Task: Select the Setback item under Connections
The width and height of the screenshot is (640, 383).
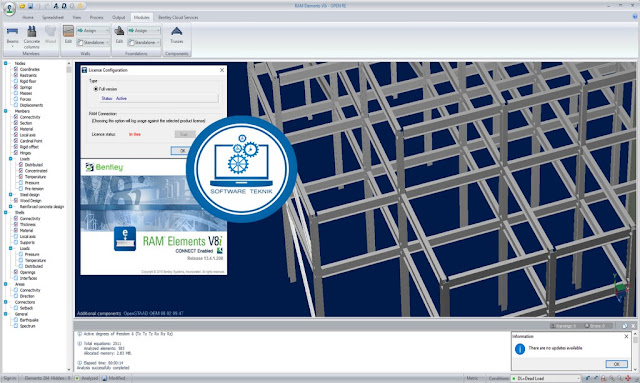Action: click(x=26, y=308)
